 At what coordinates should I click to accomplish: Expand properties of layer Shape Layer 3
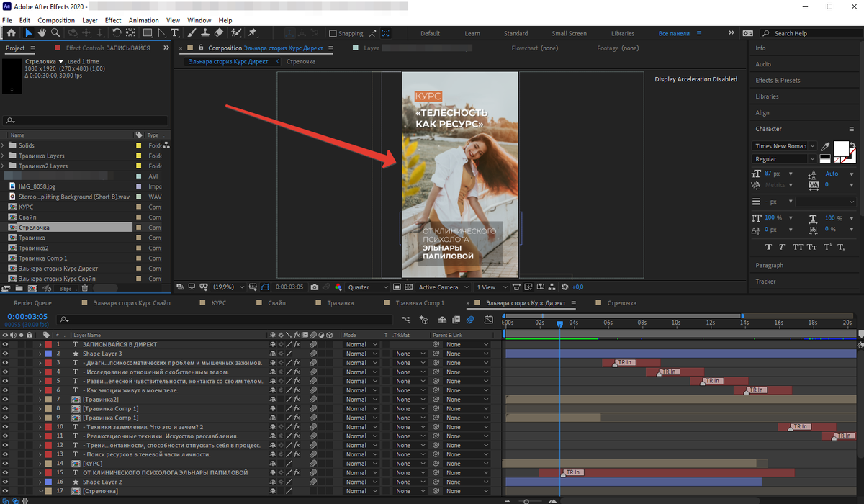point(40,354)
